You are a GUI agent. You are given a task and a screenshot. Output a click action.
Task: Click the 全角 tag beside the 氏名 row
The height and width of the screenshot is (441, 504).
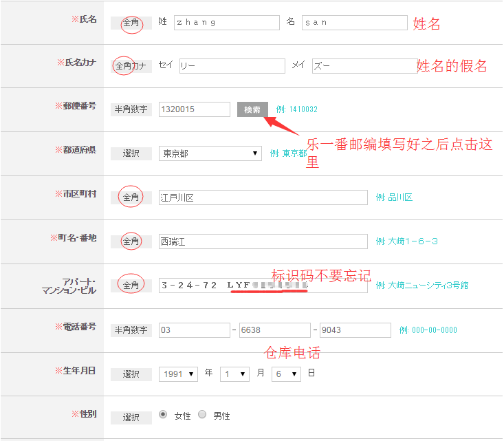coord(131,23)
